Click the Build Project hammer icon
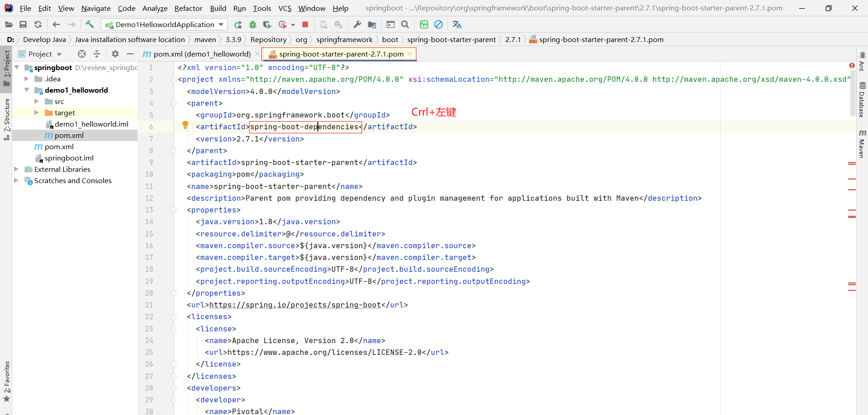 click(x=90, y=24)
